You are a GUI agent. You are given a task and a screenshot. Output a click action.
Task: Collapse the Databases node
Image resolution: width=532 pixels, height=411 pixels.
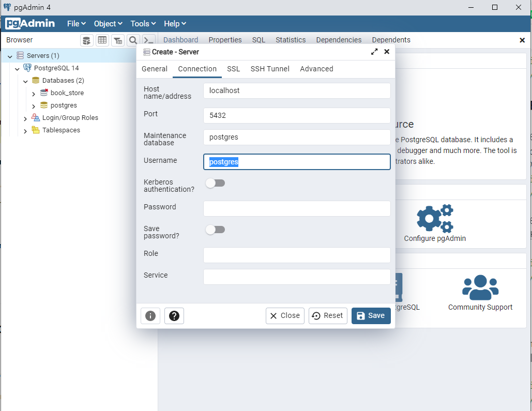pyautogui.click(x=25, y=81)
